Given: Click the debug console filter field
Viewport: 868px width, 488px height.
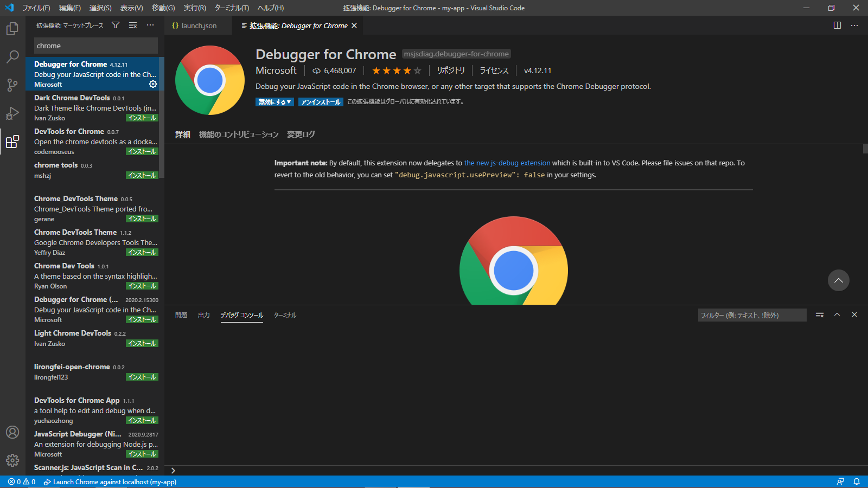Looking at the screenshot, I should click(752, 315).
